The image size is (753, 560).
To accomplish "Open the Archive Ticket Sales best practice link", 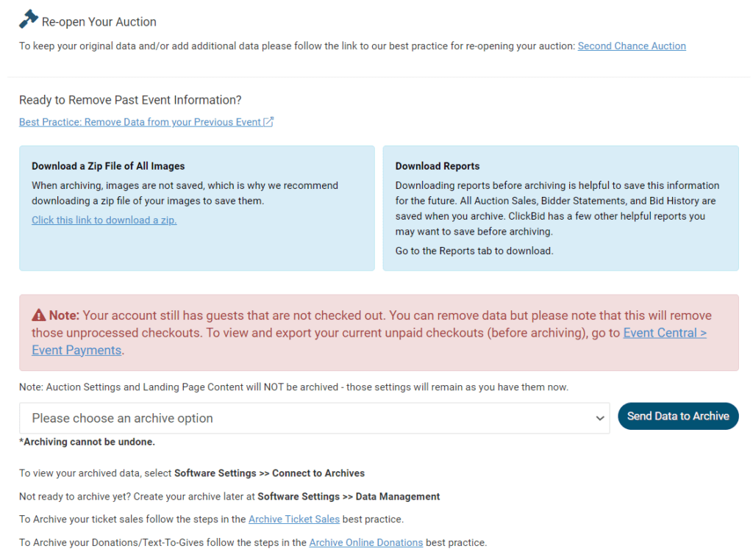I will tap(293, 519).
